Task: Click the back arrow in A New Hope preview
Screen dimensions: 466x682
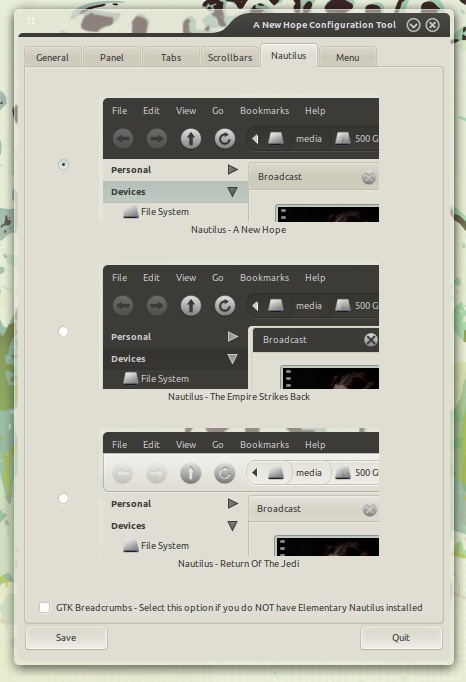Action: pos(123,139)
